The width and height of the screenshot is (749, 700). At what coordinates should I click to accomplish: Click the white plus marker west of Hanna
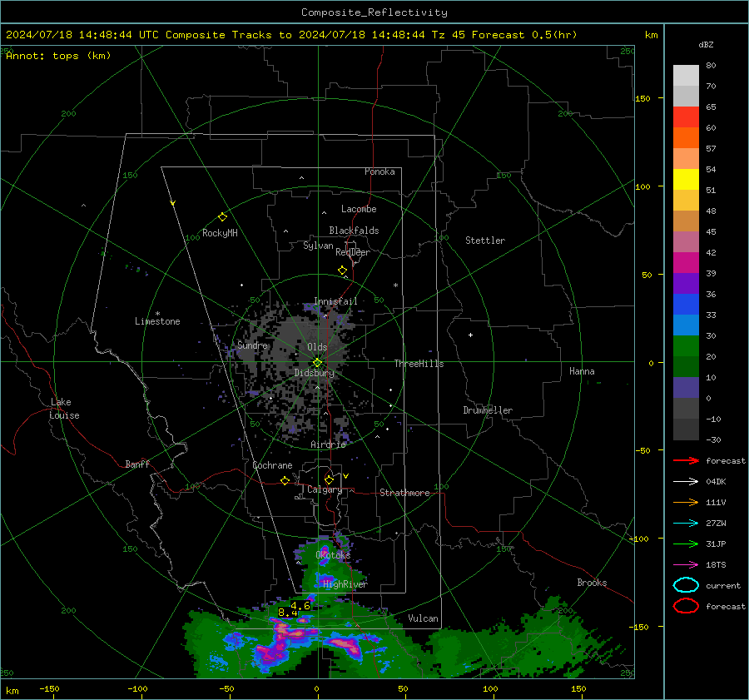470,335
